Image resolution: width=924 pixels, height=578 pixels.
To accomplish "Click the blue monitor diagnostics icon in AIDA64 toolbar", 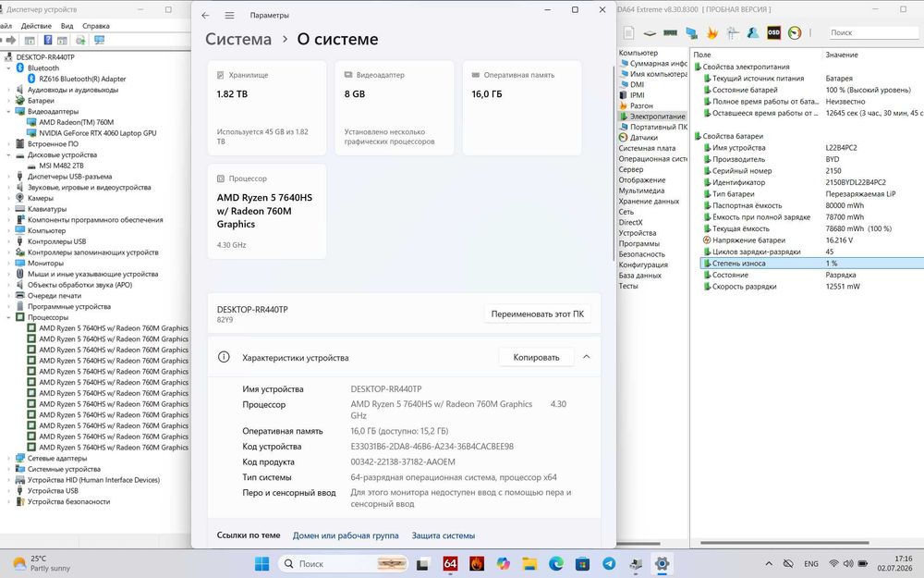I will (x=691, y=33).
